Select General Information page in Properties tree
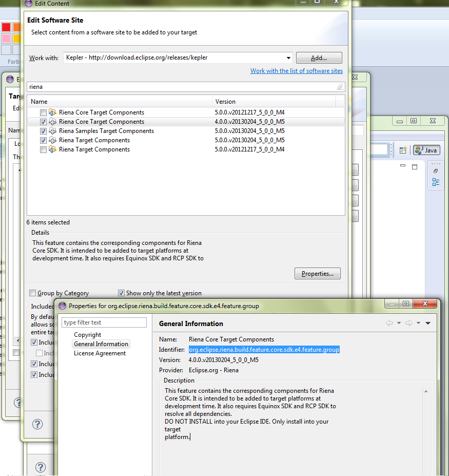The width and height of the screenshot is (449, 476). pos(101,344)
